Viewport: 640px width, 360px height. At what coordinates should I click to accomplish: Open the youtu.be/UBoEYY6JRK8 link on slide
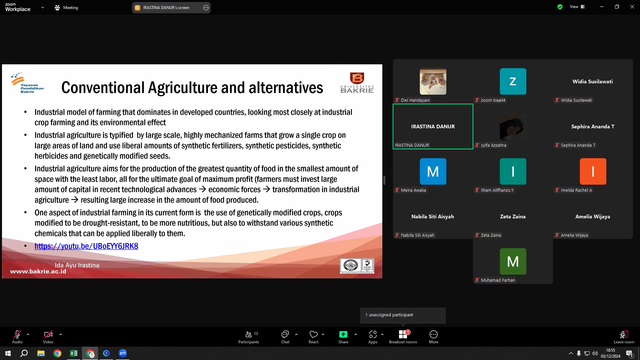[x=86, y=246]
